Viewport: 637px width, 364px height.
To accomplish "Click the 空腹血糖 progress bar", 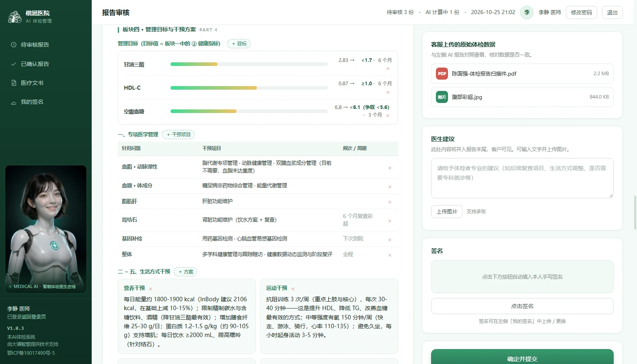I will click(249, 111).
